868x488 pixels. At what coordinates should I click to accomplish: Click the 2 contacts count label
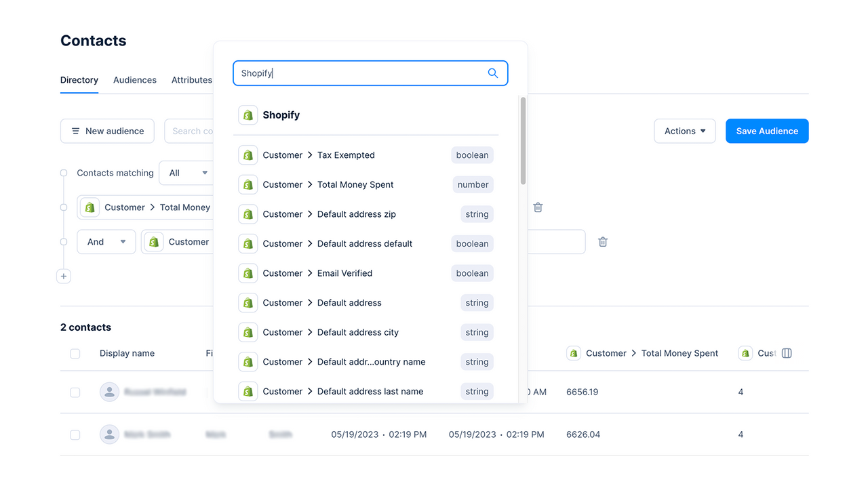85,327
